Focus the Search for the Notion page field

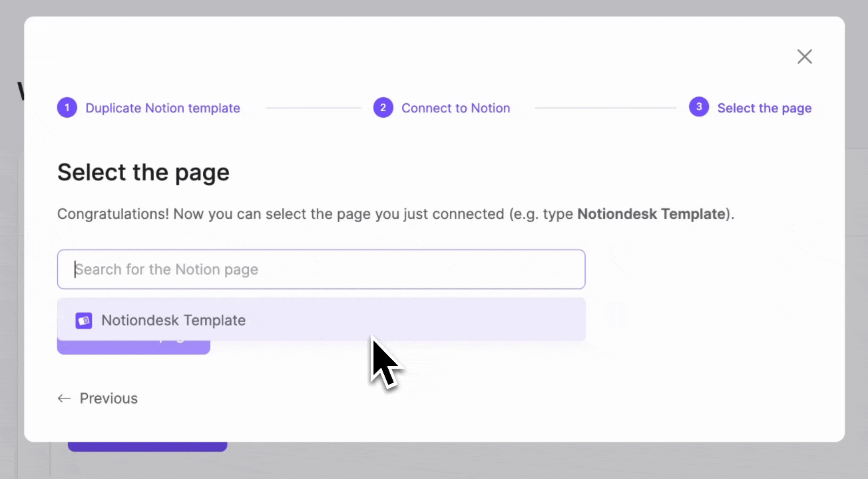321,269
